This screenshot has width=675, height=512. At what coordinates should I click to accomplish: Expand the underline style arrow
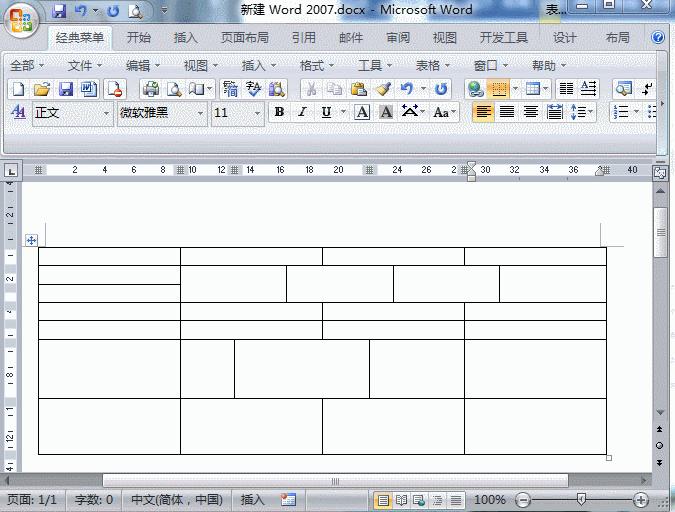343,112
